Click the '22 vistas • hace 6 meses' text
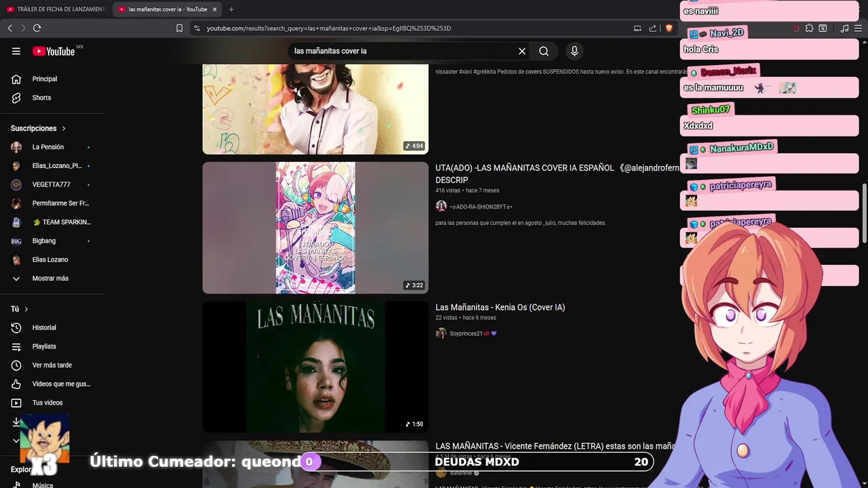This screenshot has width=868, height=488. click(x=466, y=317)
